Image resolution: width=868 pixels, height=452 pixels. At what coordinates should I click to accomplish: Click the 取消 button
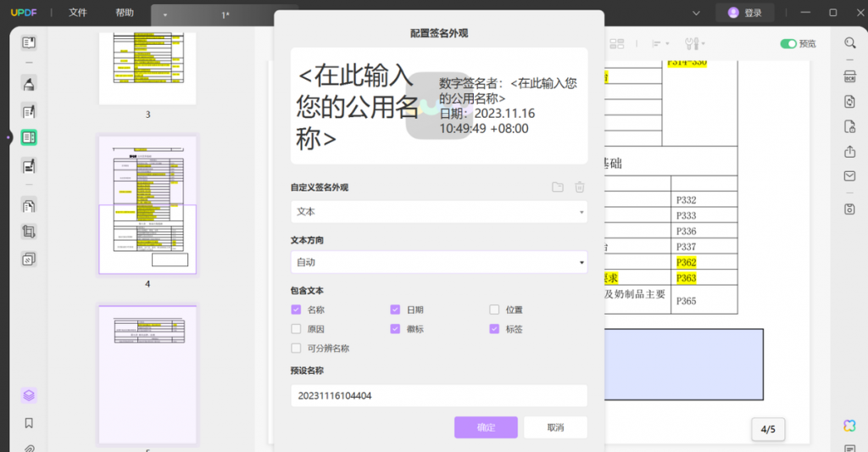coord(555,427)
